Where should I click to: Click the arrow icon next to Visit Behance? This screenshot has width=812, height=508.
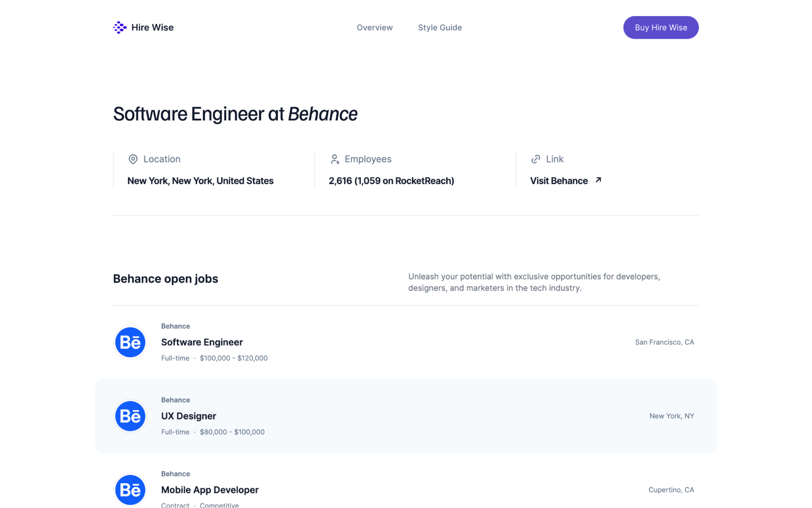pos(598,180)
